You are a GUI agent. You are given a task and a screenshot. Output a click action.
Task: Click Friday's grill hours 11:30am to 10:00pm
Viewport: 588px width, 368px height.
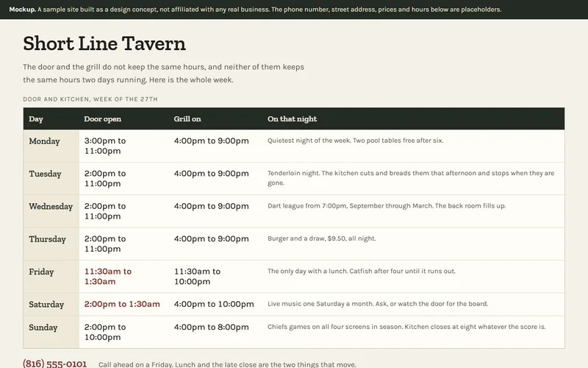197,277
